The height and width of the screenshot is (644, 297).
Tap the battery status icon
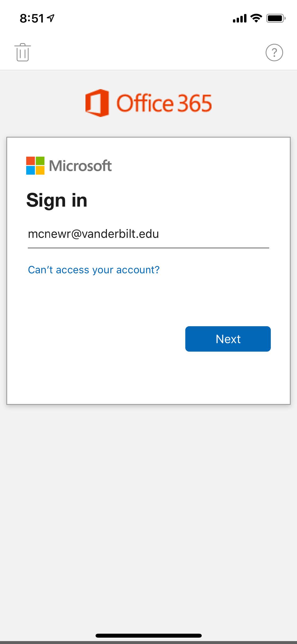tap(276, 18)
